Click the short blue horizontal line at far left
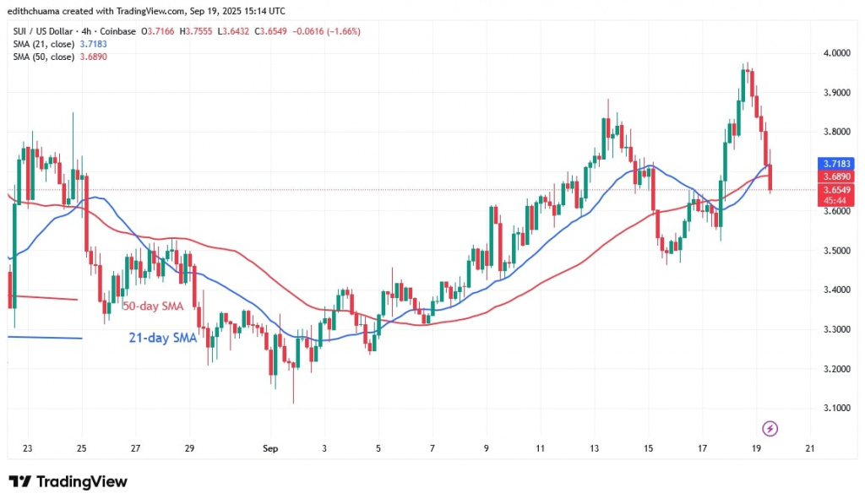Screen dimensions: 865x504 44,338
